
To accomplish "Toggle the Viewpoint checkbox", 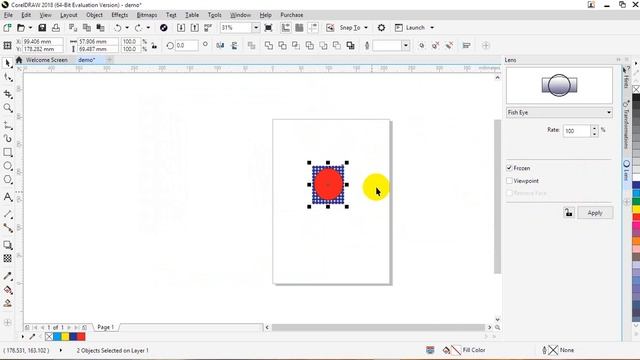I will tap(509, 180).
